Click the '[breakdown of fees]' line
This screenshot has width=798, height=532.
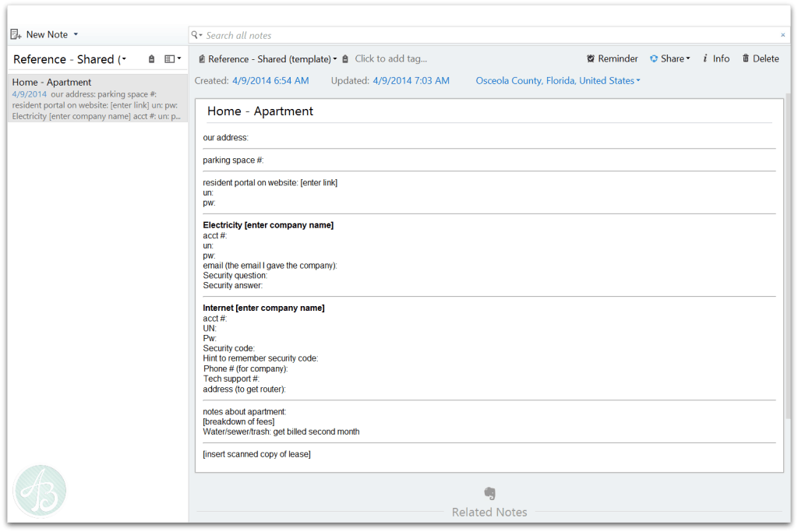[238, 421]
